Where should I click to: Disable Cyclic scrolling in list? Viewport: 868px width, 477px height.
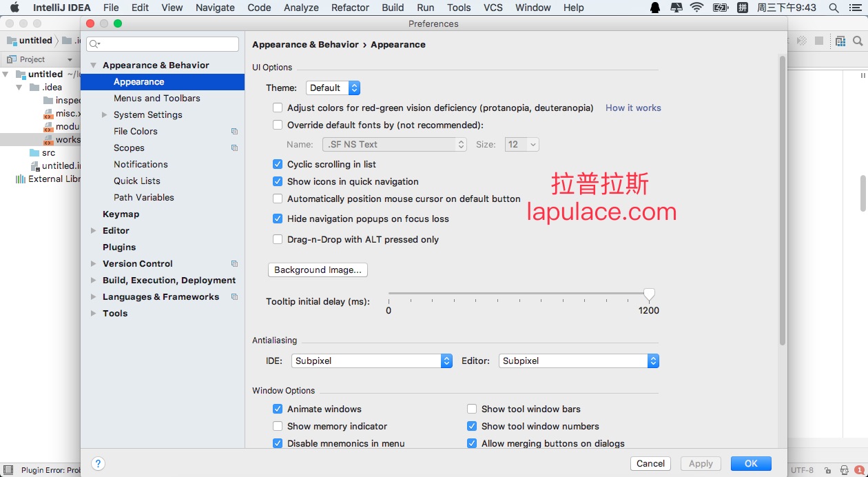pyautogui.click(x=278, y=164)
